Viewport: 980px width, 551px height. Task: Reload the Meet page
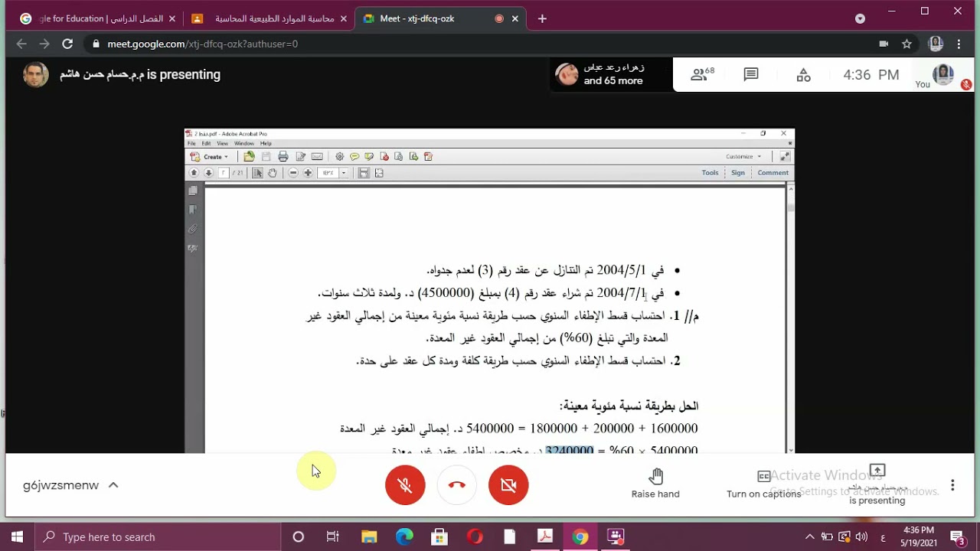pos(67,44)
